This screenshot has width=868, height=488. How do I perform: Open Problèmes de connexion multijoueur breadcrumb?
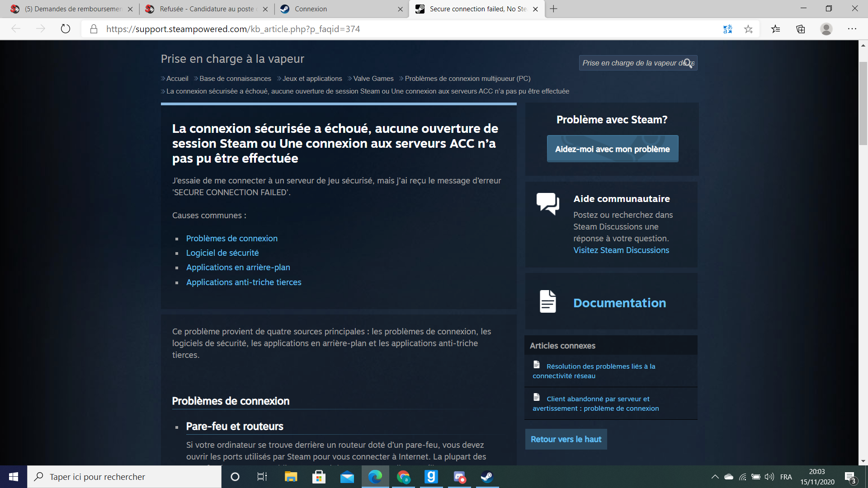[467, 78]
